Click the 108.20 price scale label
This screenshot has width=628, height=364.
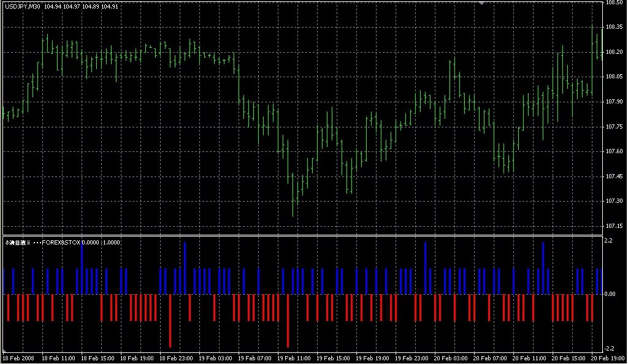[614, 52]
